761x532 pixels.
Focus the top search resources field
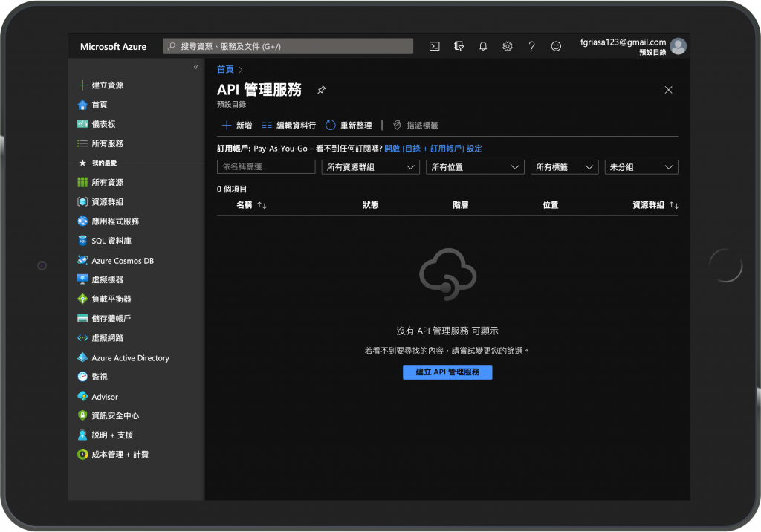288,46
